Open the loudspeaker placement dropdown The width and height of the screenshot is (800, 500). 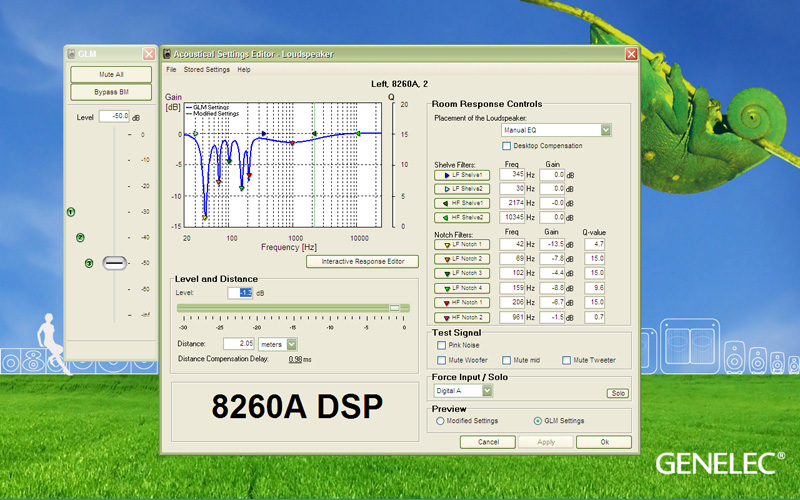pos(605,130)
